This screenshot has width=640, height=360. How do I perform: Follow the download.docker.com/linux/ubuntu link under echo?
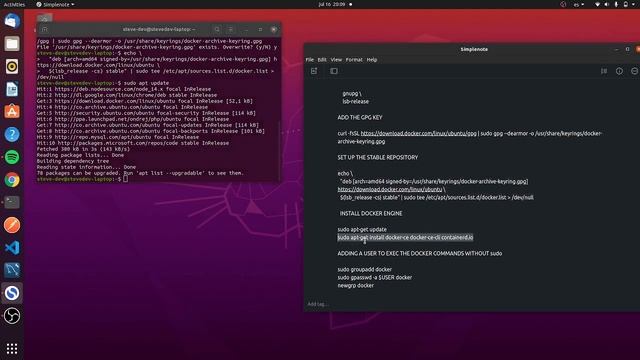(x=390, y=189)
